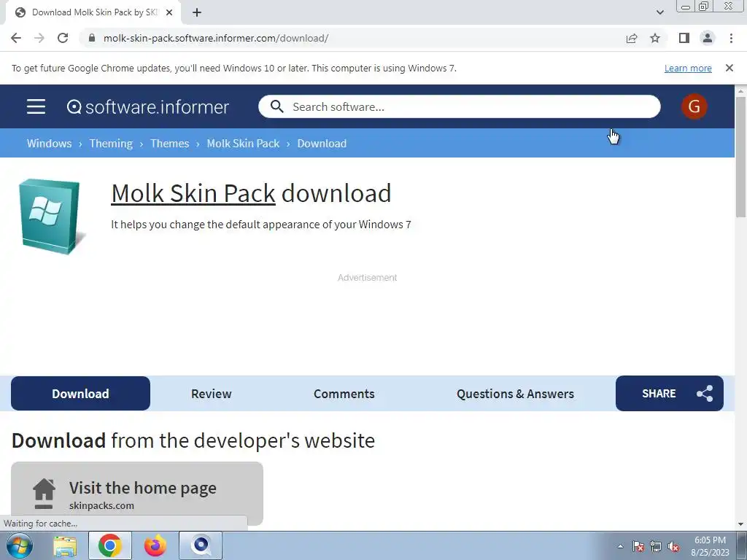The width and height of the screenshot is (747, 560).
Task: Click the Action Center flag tray icon
Action: tap(638, 546)
